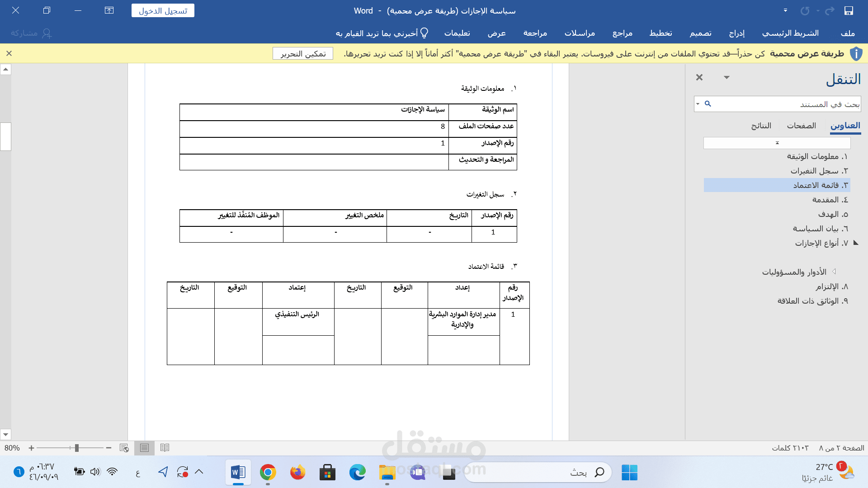Close the Protected View yellow message bar
This screenshot has height=488, width=868.
[x=9, y=53]
